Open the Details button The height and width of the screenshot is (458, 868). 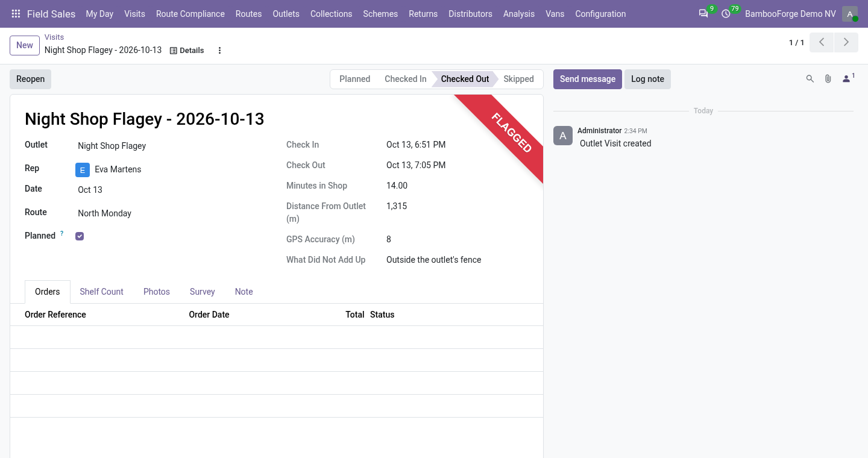[187, 51]
